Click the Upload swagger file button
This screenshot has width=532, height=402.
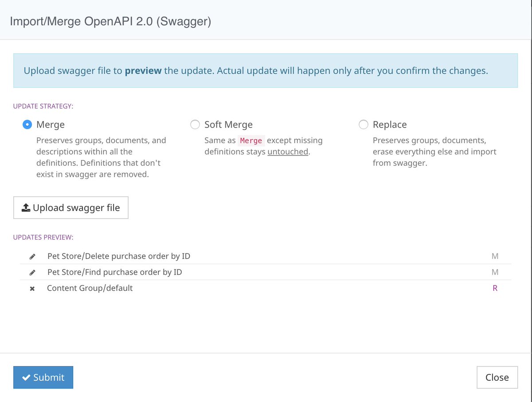coord(71,207)
